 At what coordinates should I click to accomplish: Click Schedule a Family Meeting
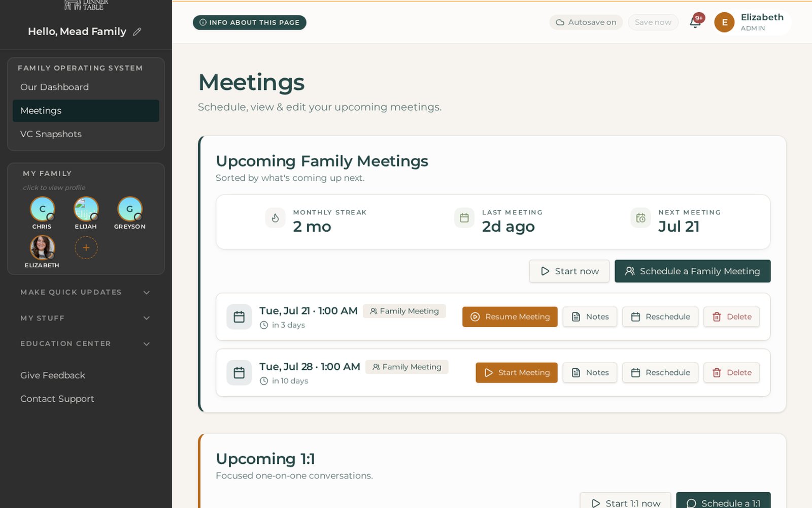[x=693, y=271]
